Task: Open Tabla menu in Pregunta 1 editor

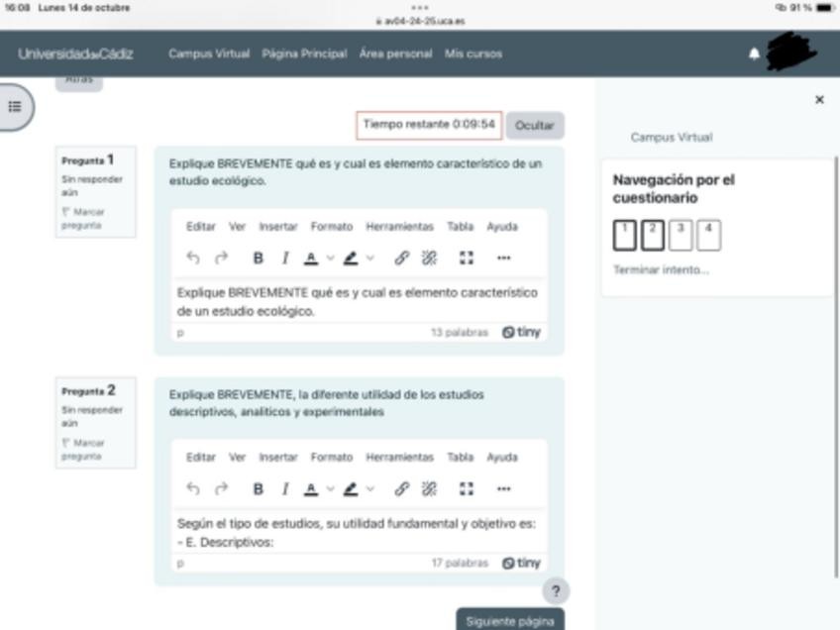Action: [x=461, y=227]
